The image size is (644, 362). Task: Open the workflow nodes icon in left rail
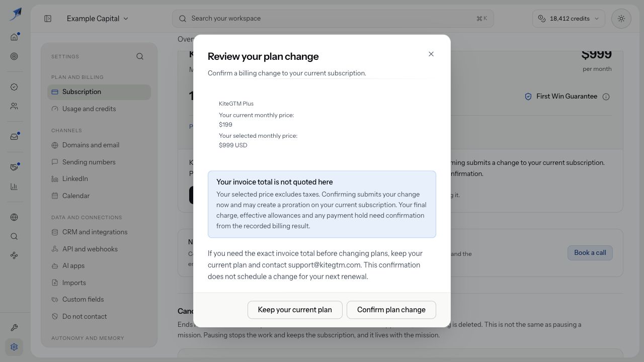[x=14, y=255]
